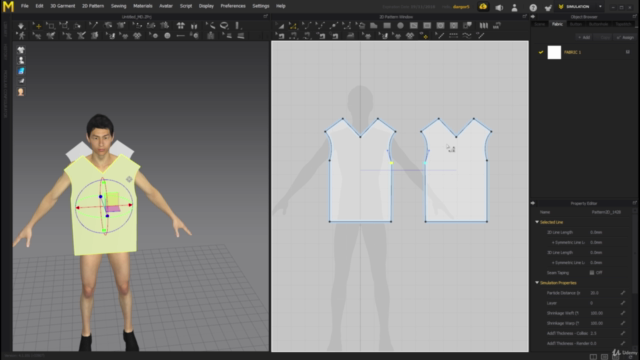Click the lock icon on FABRIC 1 row
Image resolution: width=640 pixels, height=360 pixels.
pyautogui.click(x=627, y=52)
